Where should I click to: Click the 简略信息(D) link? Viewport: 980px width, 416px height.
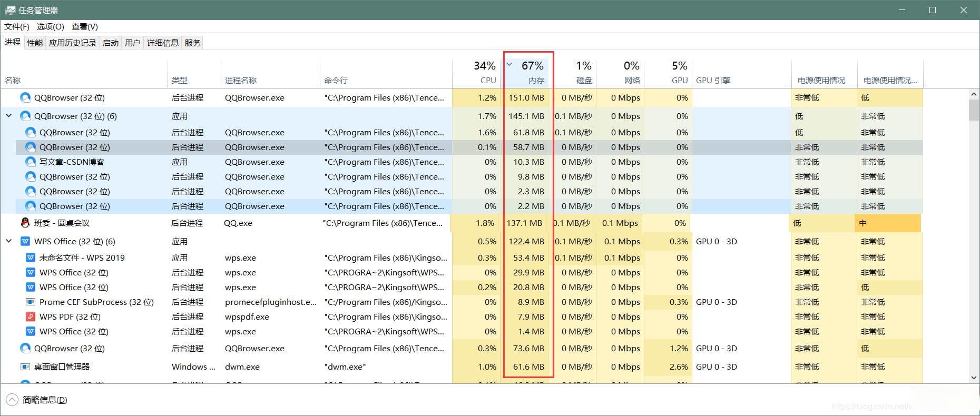click(45, 400)
